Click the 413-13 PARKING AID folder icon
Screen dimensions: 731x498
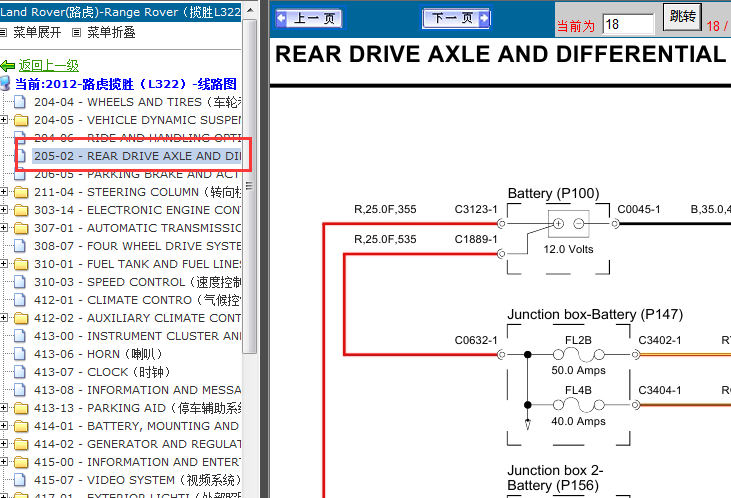(21, 408)
